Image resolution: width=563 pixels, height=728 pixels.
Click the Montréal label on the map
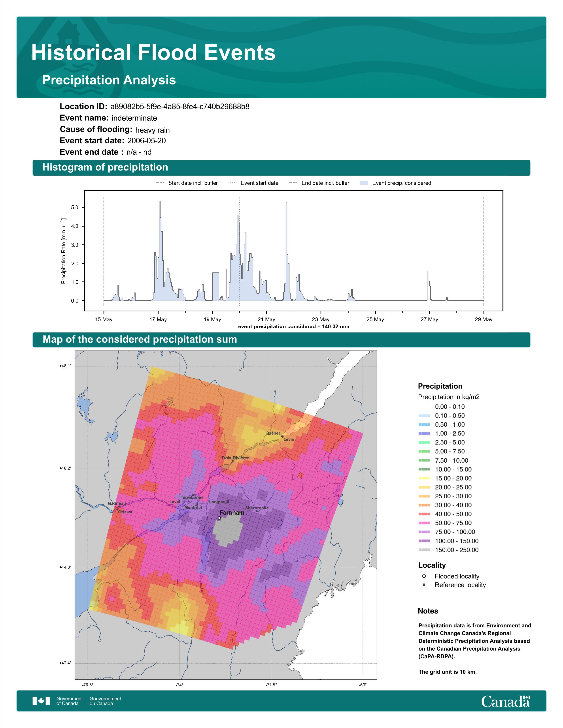pyautogui.click(x=193, y=507)
